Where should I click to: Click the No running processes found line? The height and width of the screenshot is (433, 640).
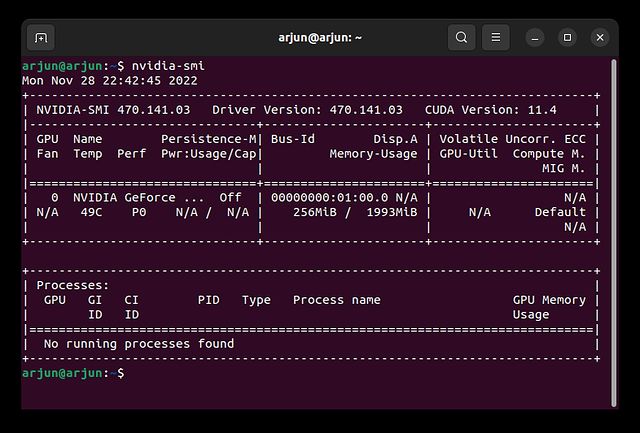tap(139, 344)
